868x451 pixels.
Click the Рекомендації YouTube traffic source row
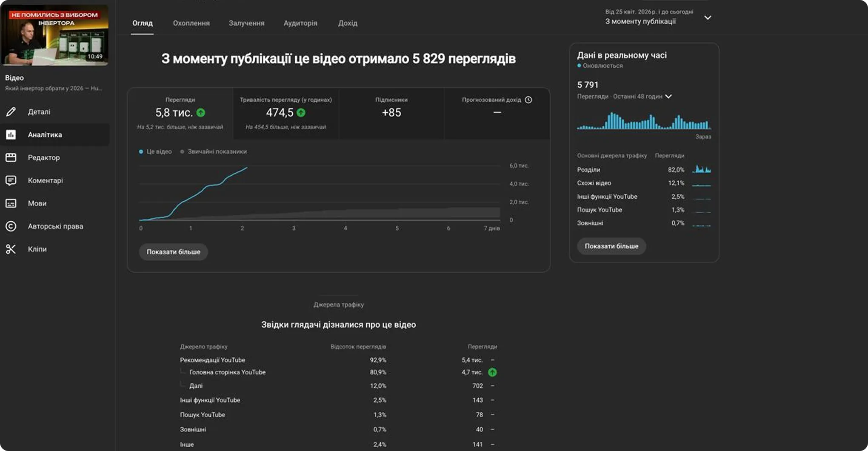(338, 360)
